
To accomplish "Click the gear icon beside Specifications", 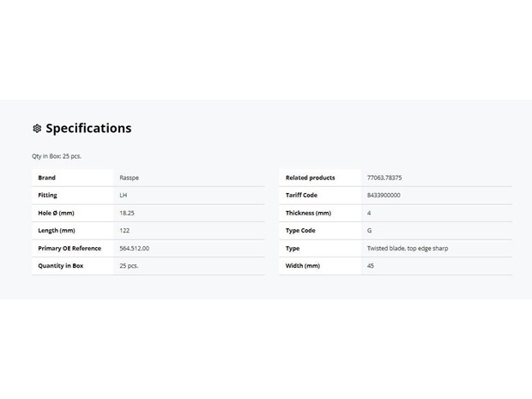I will 37,129.
